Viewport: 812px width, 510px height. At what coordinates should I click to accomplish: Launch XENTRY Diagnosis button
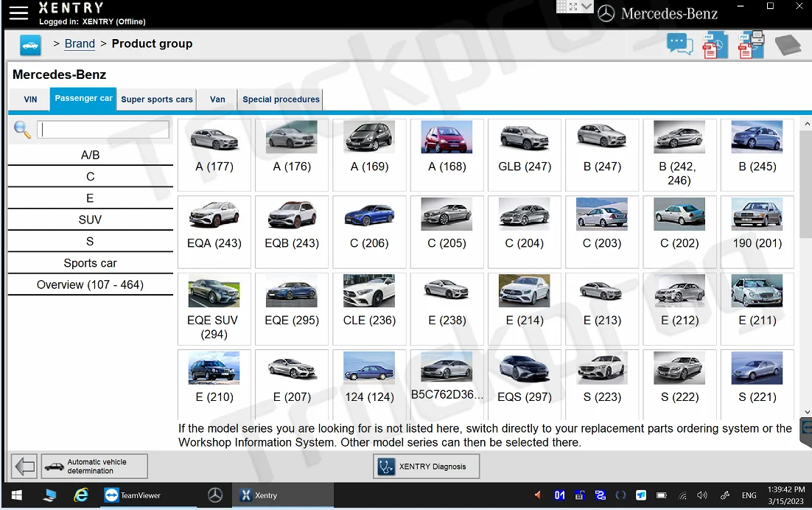(426, 467)
